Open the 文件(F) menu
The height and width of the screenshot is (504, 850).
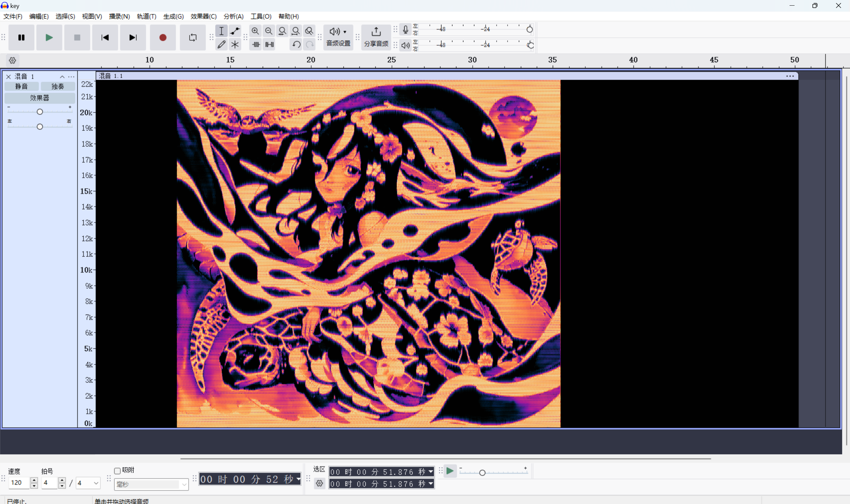click(13, 16)
